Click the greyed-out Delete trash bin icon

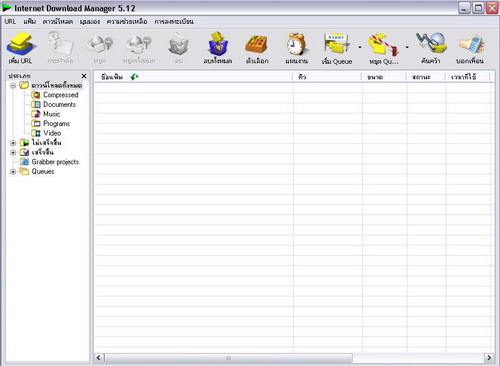(178, 44)
